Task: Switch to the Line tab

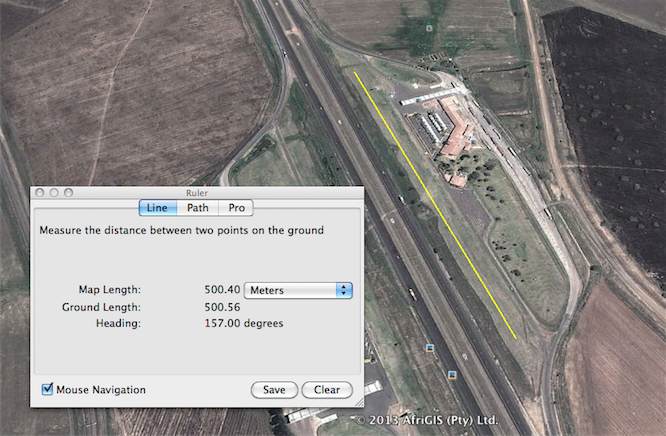Action: 157,208
